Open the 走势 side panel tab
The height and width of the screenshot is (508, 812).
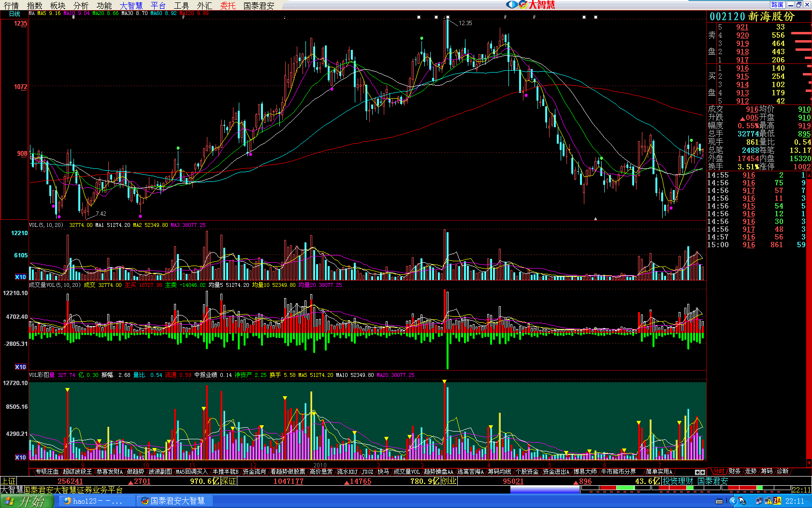(751, 471)
